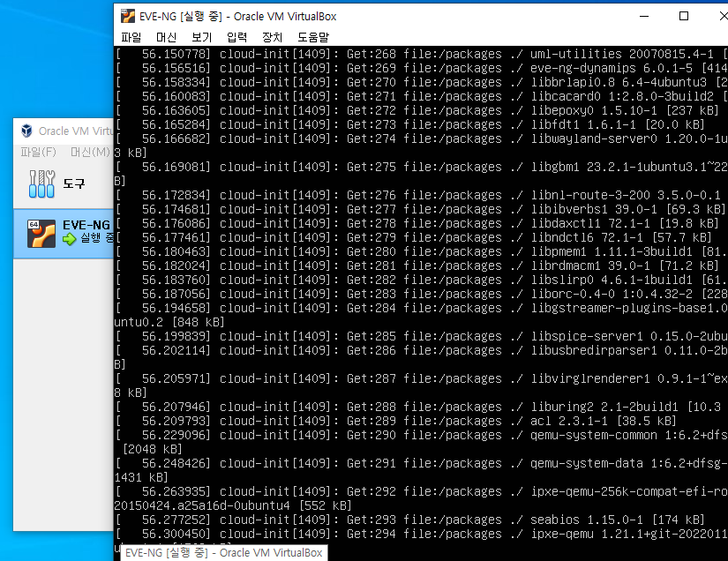728x561 pixels.
Task: Click console line Get:285 libspice-server1
Action: click(x=421, y=336)
